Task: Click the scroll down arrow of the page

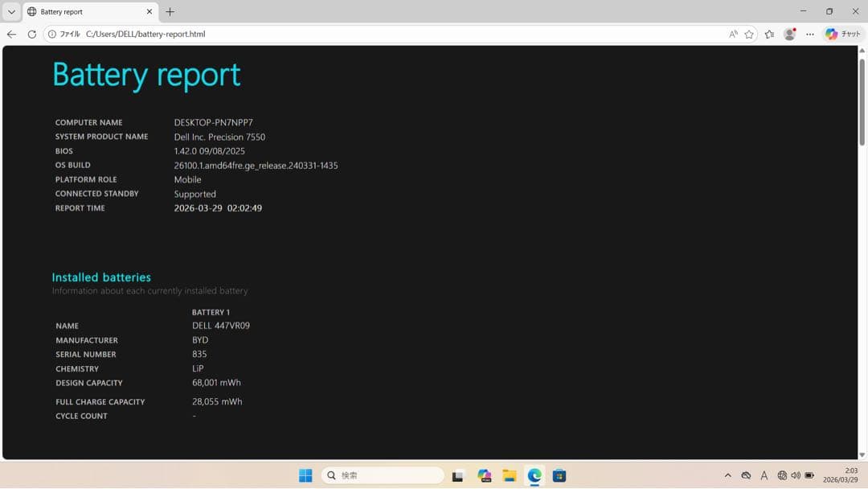Action: click(862, 454)
